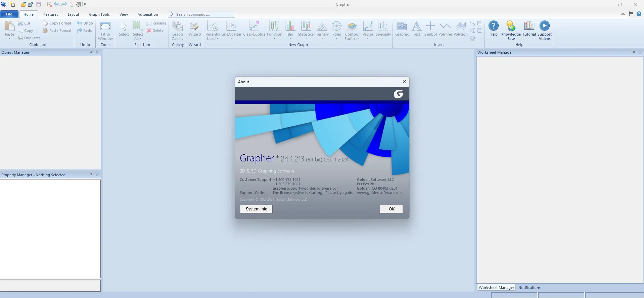Click the settings gear in quick access toolbar
The height and width of the screenshot is (298, 644).
click(79, 4)
